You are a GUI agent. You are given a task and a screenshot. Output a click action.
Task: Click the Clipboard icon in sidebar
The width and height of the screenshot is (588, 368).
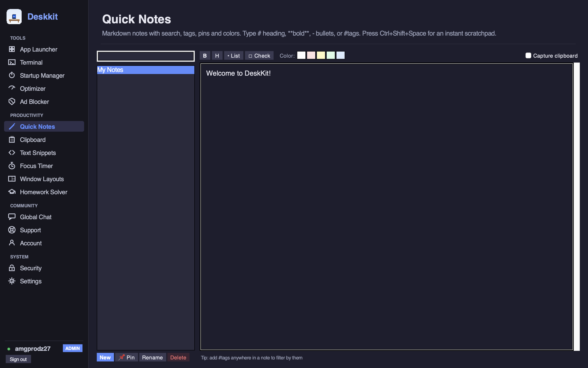coord(12,139)
